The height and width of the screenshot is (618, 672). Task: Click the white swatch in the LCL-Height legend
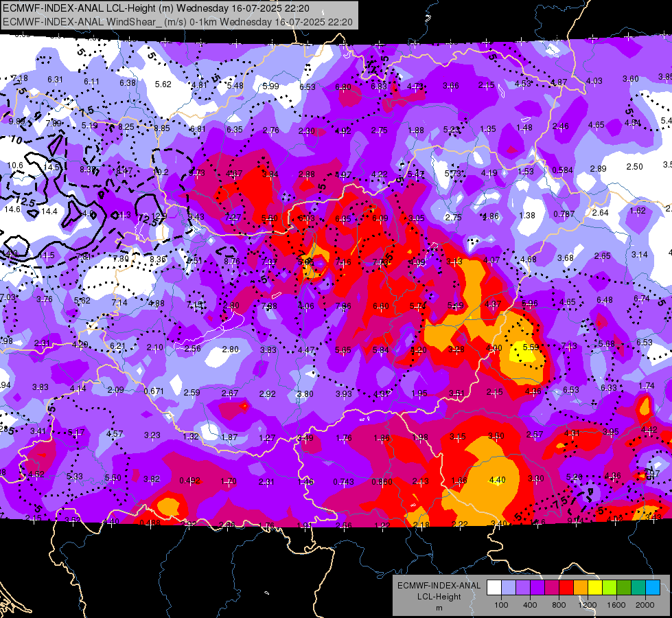[x=494, y=587]
